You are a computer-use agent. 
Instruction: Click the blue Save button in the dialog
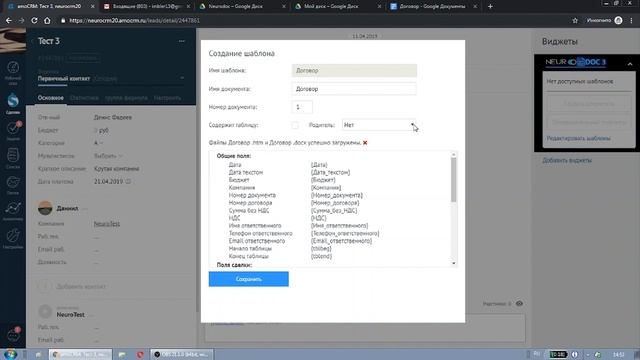[249, 279]
